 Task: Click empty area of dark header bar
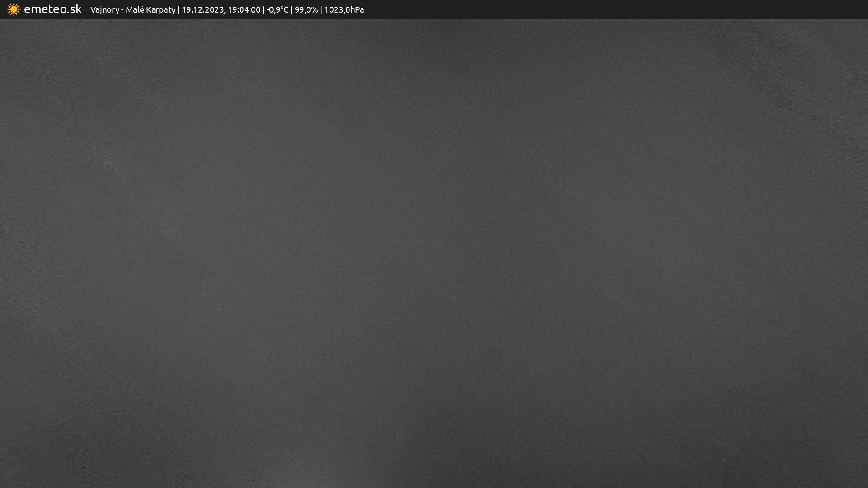(633, 9)
